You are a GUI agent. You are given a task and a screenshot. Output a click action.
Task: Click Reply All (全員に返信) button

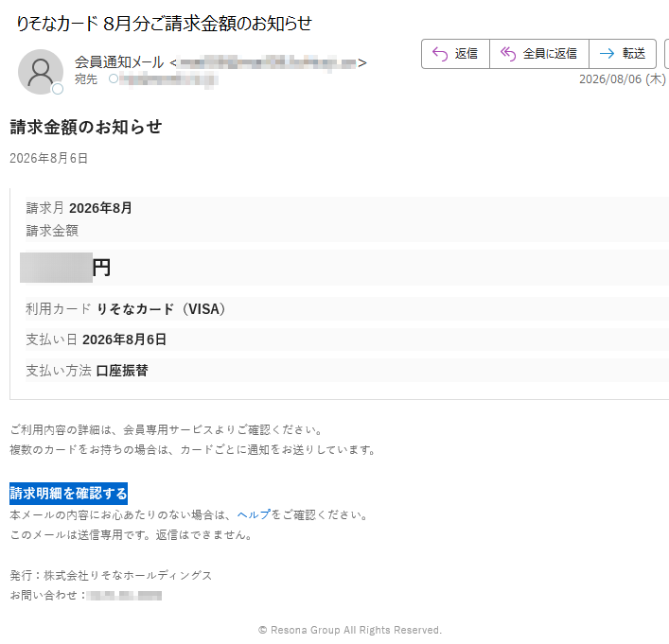[538, 54]
